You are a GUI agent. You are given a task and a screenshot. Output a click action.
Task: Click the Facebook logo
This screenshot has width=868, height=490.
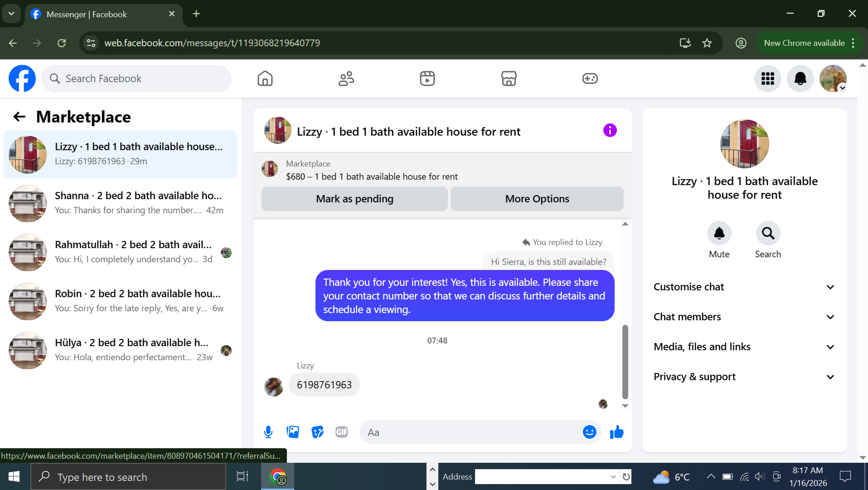(x=22, y=78)
